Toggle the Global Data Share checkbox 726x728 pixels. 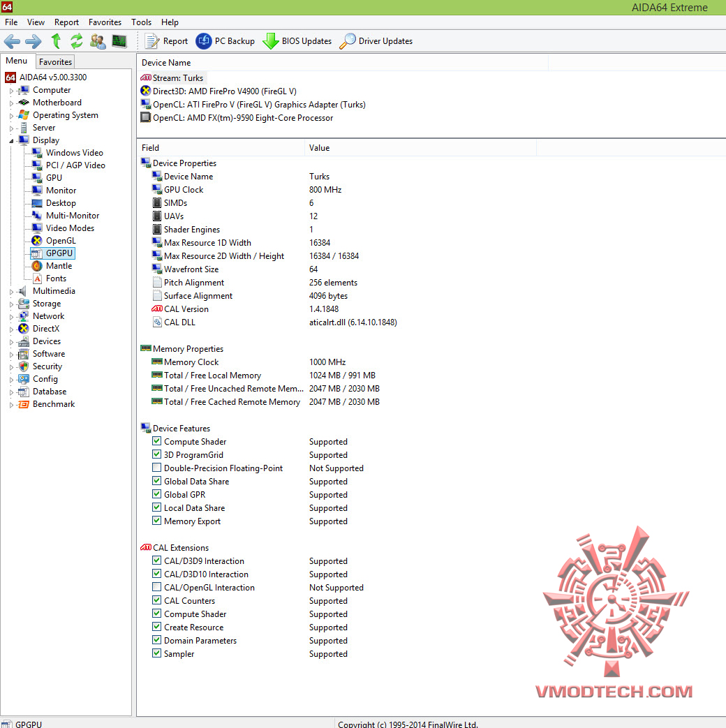tap(157, 481)
